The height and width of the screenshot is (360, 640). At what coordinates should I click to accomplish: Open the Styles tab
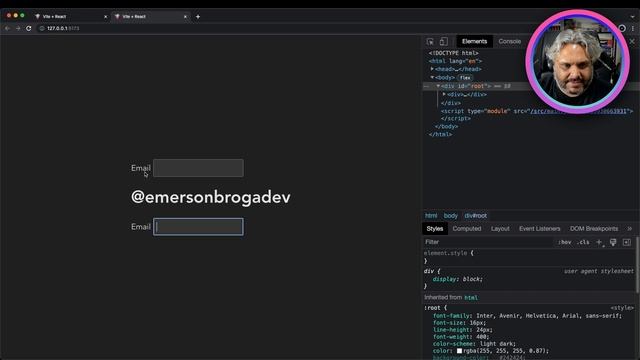435,229
